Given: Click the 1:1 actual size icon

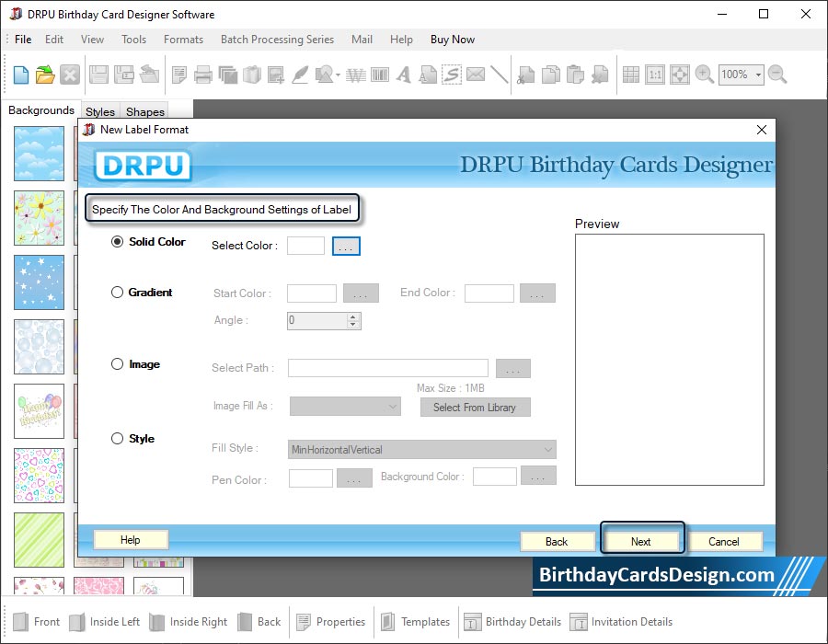Looking at the screenshot, I should (x=655, y=75).
